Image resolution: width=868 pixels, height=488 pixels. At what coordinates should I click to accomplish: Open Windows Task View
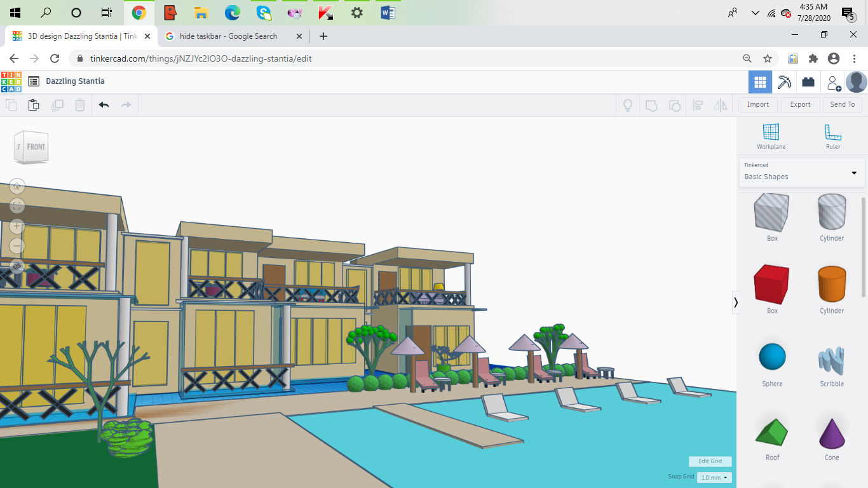106,13
